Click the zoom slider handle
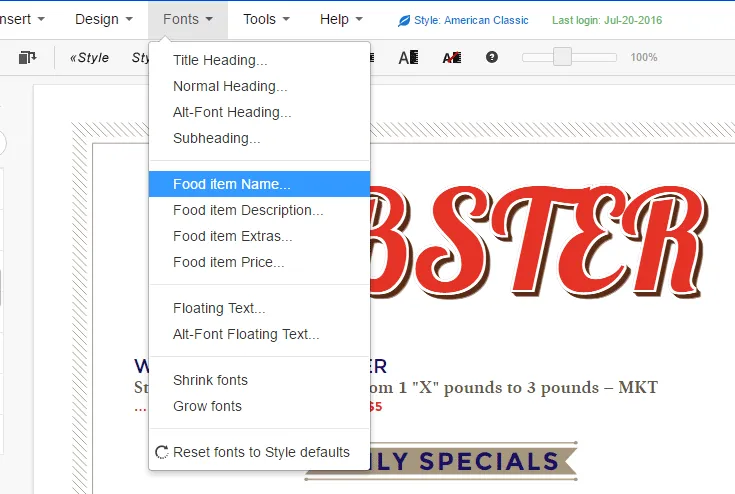The width and height of the screenshot is (735, 494). [562, 57]
